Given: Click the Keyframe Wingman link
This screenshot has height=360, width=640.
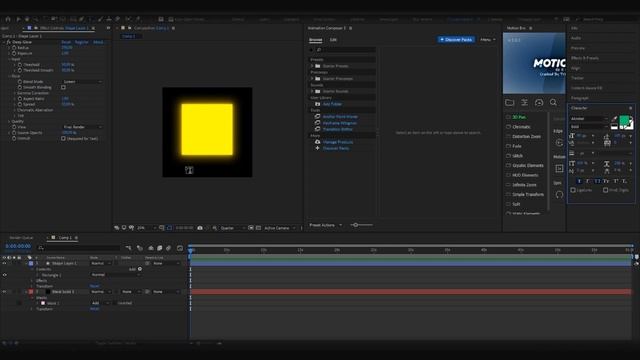Looking at the screenshot, I should (340, 123).
